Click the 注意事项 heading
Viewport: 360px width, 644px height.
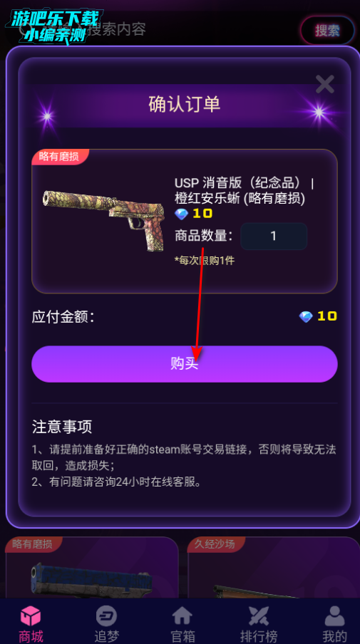pyautogui.click(x=62, y=427)
